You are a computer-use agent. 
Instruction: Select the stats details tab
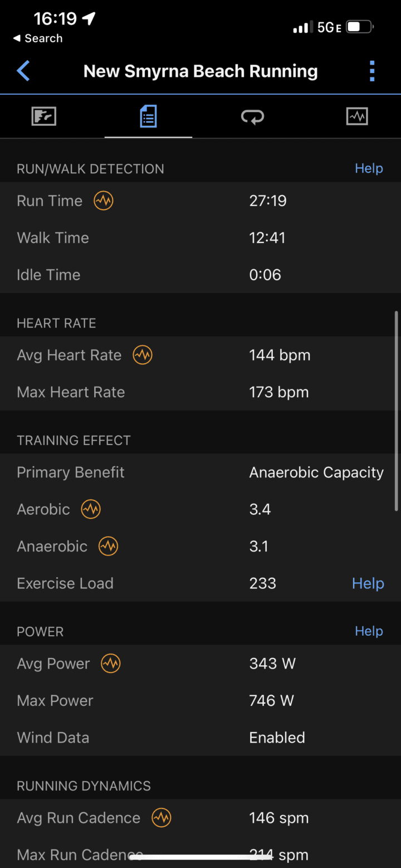[148, 116]
